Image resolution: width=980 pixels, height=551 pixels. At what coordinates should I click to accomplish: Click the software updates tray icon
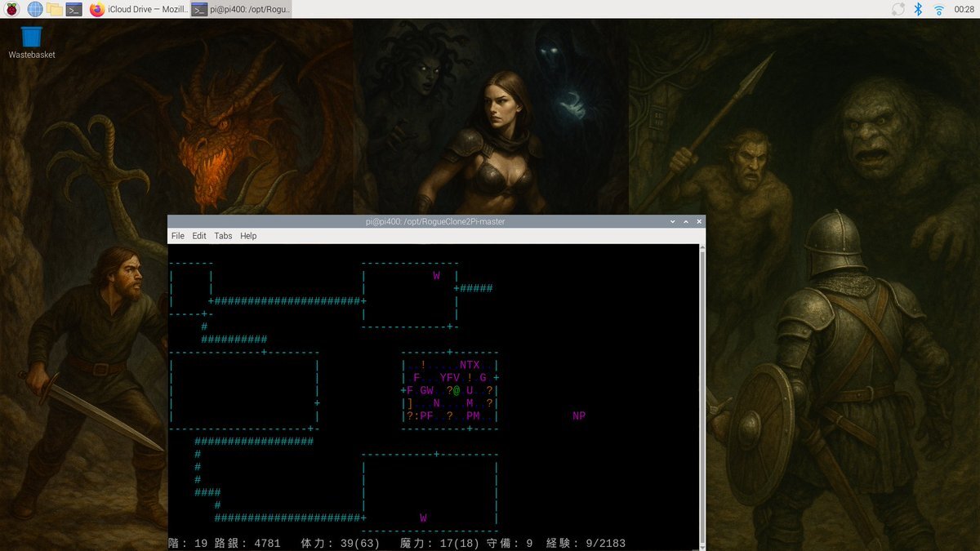[898, 9]
